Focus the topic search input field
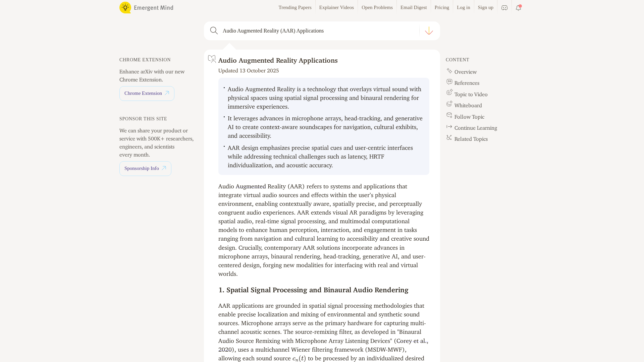This screenshot has height=362, width=644. point(319,31)
